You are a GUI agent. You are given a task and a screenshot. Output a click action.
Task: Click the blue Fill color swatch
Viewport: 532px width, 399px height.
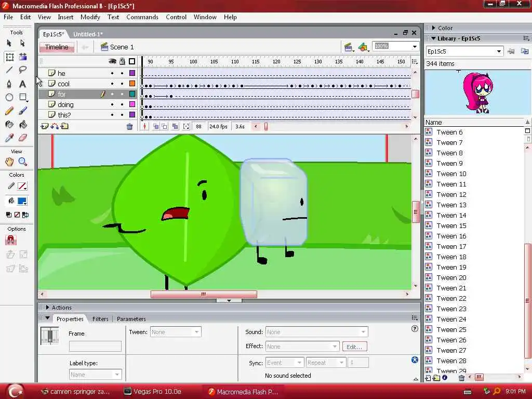tap(22, 201)
